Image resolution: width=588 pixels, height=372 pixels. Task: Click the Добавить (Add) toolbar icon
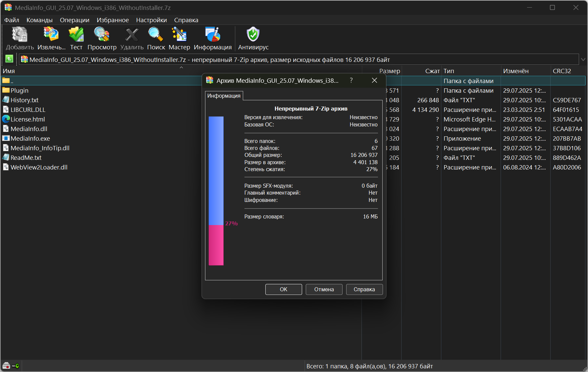coord(20,34)
